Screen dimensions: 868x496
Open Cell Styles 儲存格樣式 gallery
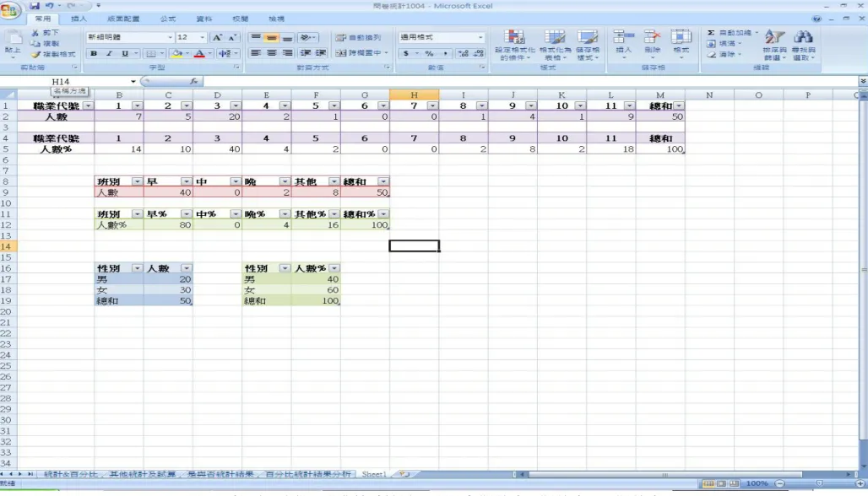pyautogui.click(x=588, y=45)
